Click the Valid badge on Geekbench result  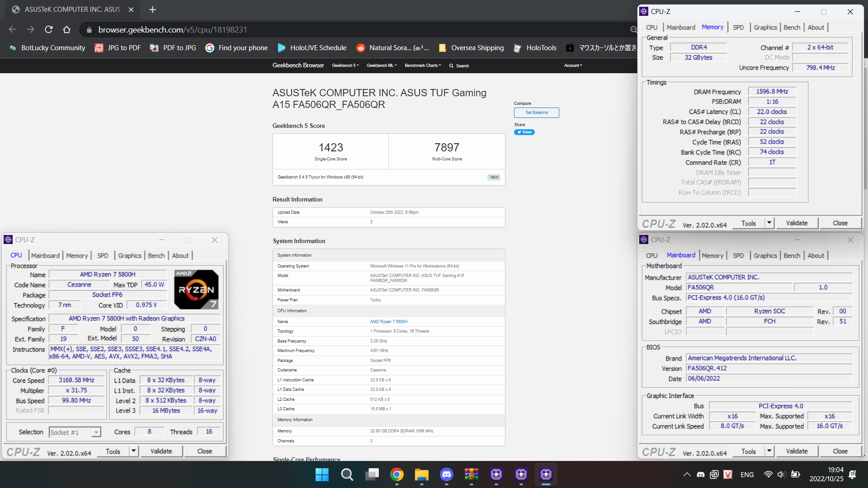tap(494, 177)
